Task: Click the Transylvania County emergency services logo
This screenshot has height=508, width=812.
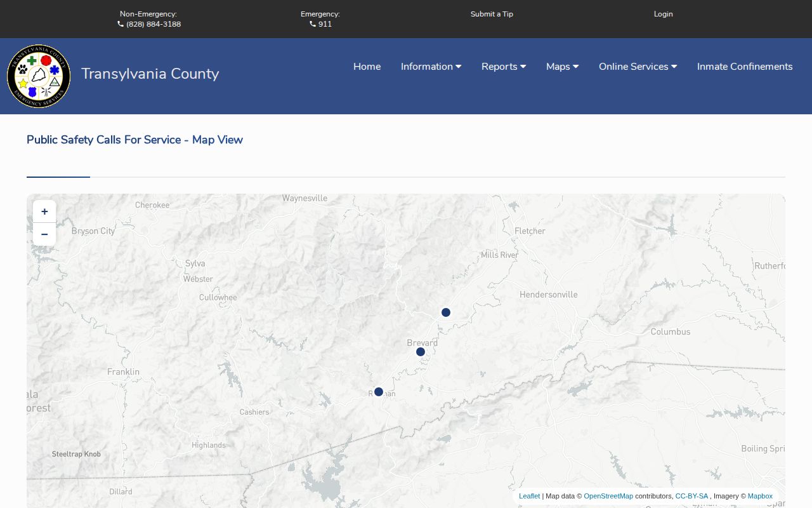Action: click(39, 76)
